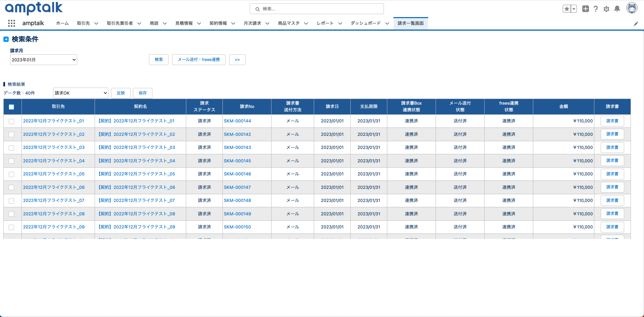Expand the 見積情報 dropdown chevron
644x317 pixels.
199,23
